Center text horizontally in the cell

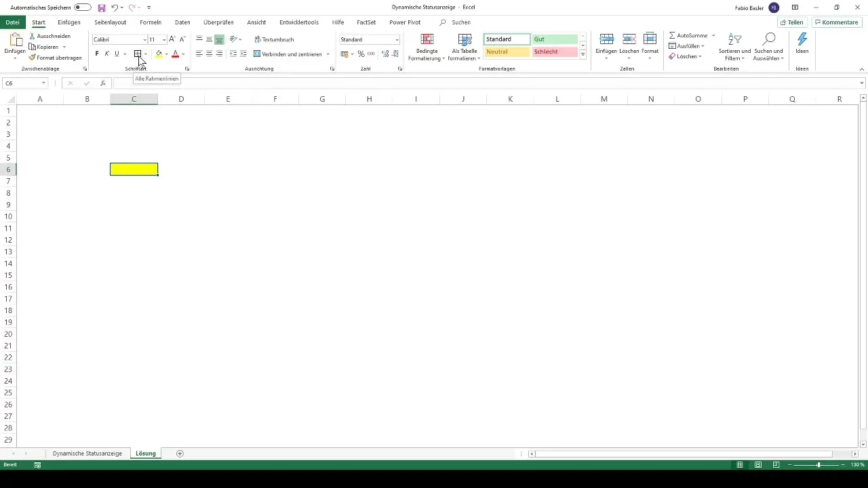[x=209, y=54]
